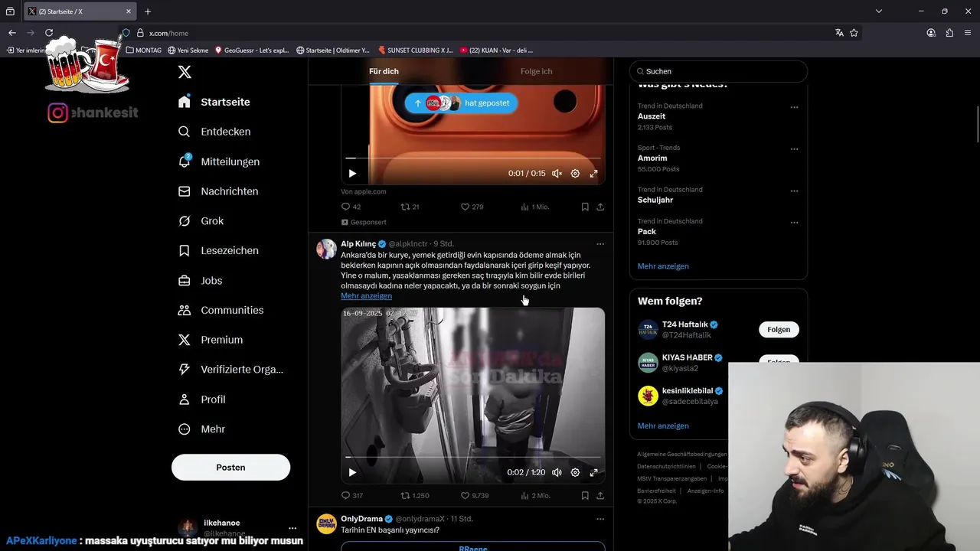Bookmark the Alp Kılınç post

[x=585, y=496]
